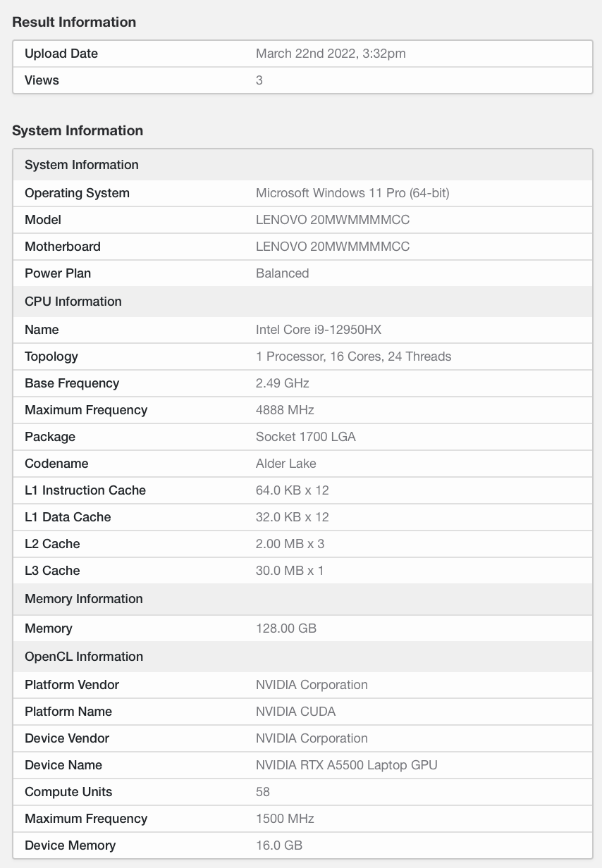Click the Memory Information section header
The width and height of the screenshot is (602, 868).
[84, 599]
